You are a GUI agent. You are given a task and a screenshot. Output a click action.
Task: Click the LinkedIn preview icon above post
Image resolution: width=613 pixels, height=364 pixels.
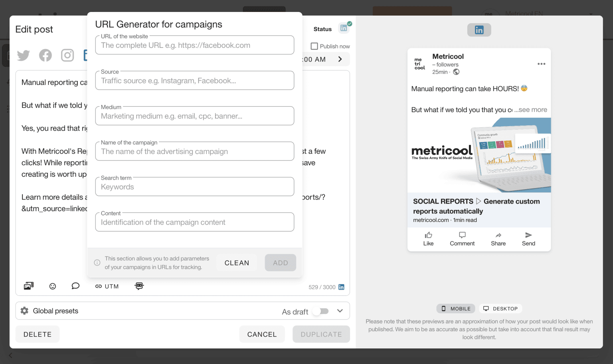click(479, 30)
